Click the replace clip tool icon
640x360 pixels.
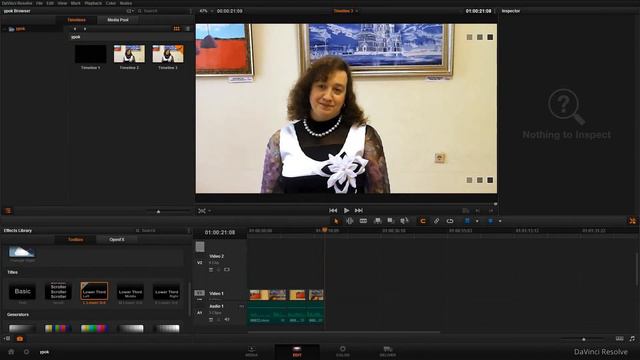[x=404, y=221]
